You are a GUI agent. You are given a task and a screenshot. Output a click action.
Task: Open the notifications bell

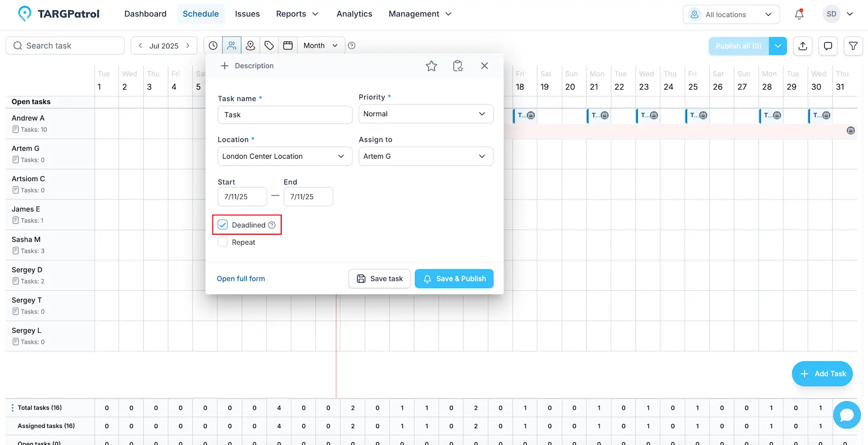point(799,14)
